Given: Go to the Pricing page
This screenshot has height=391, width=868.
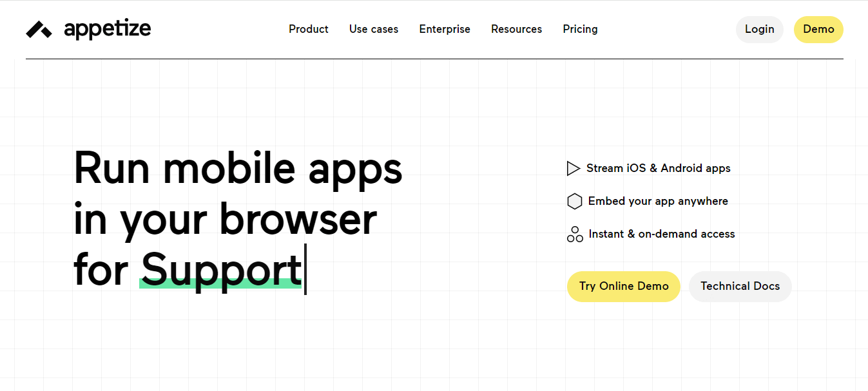Looking at the screenshot, I should pyautogui.click(x=580, y=29).
